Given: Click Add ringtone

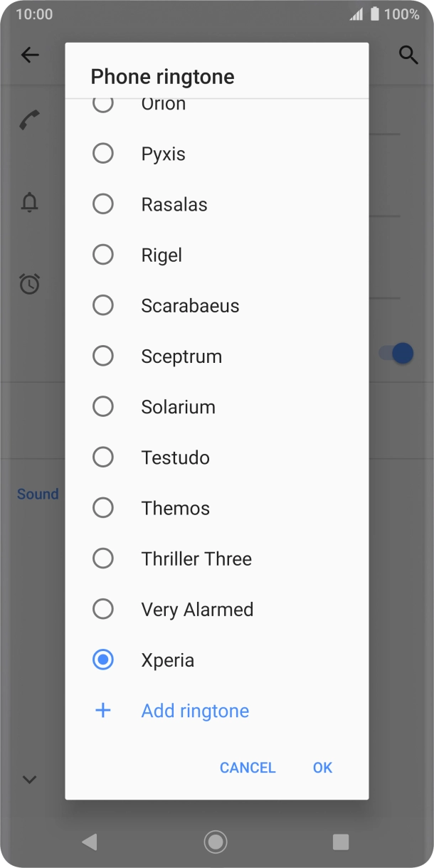Looking at the screenshot, I should click(x=194, y=710).
